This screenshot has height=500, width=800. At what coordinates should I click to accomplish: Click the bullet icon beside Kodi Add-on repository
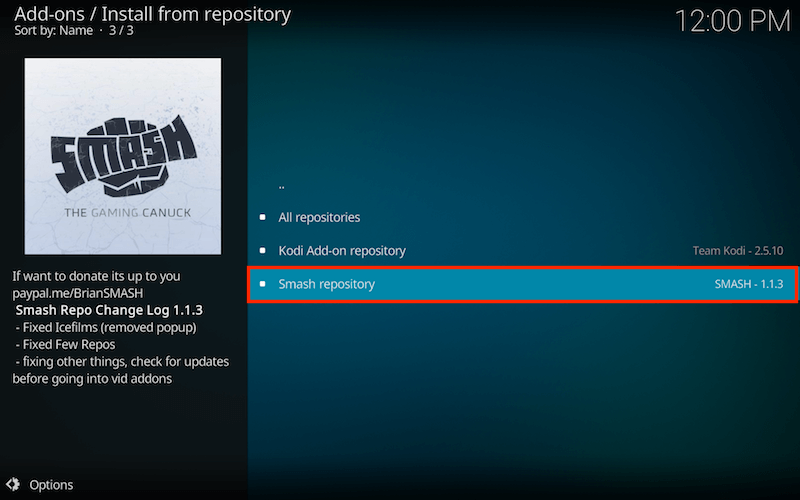pos(263,251)
